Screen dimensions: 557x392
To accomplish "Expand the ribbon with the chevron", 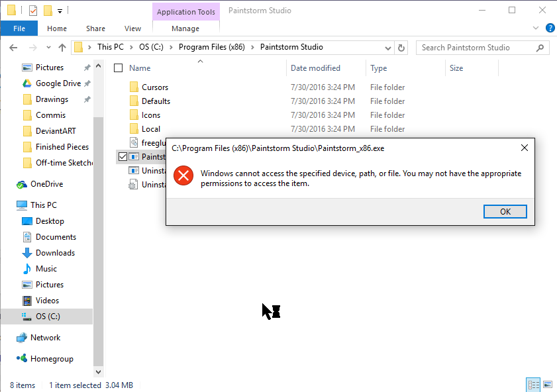I will click(536, 28).
